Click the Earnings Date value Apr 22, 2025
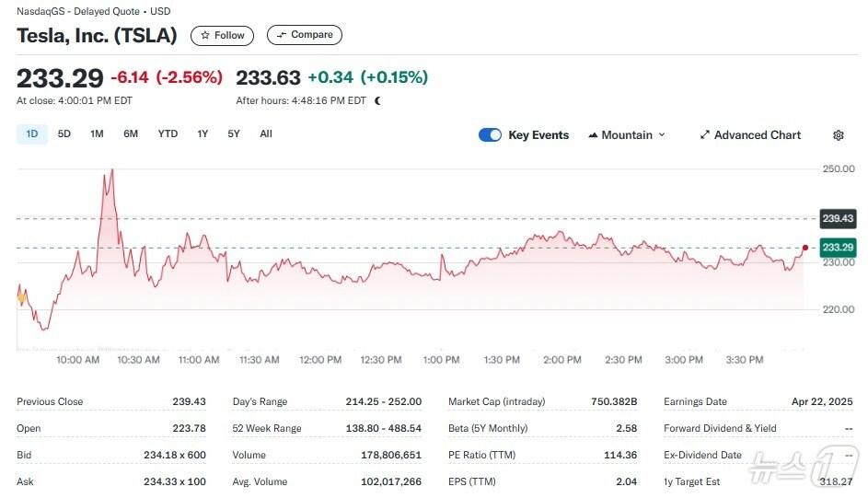Image resolution: width=868 pixels, height=498 pixels. (822, 401)
